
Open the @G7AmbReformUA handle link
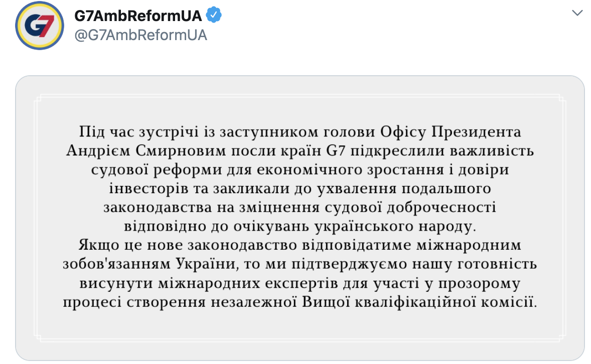pyautogui.click(x=140, y=35)
